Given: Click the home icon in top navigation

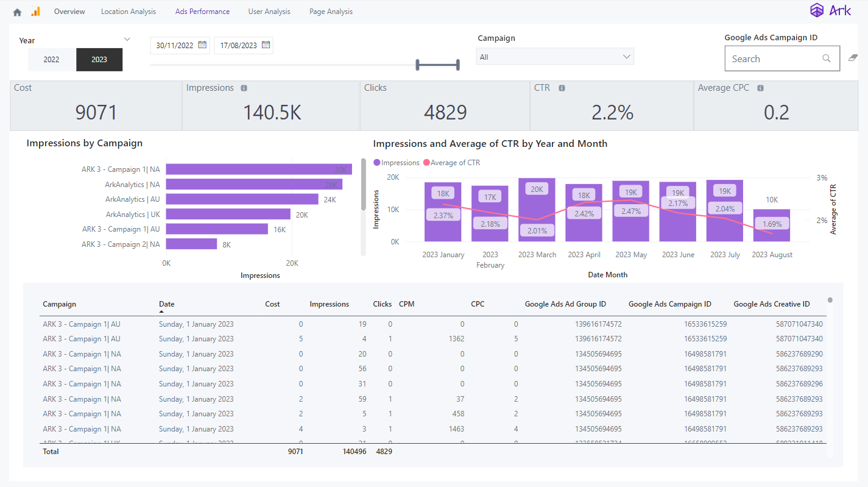Looking at the screenshot, I should (x=16, y=11).
